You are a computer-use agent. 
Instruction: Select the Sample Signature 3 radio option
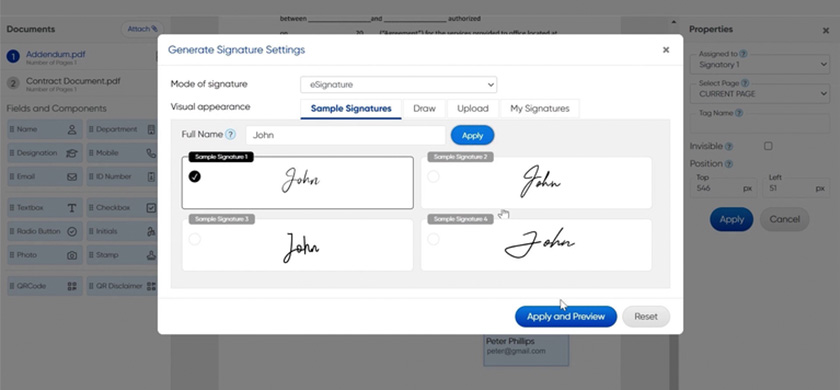point(195,239)
